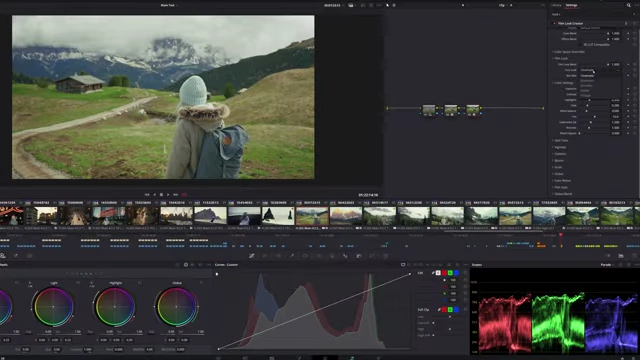Select the first node in the graph

click(429, 110)
